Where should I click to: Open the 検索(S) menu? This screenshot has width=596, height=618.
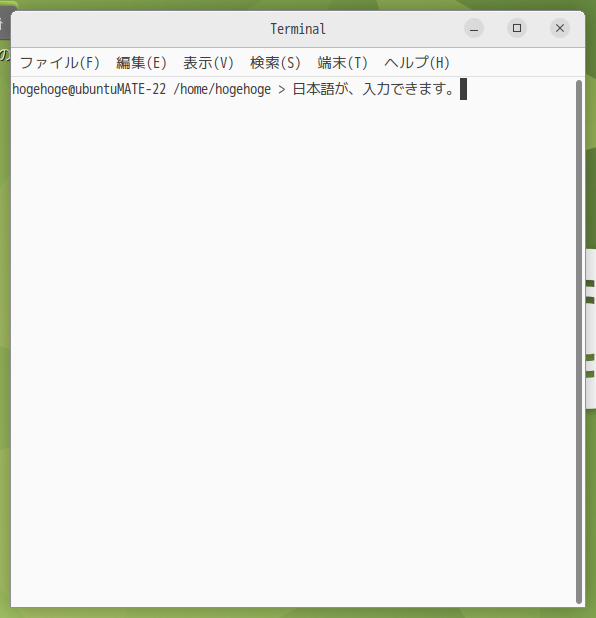click(x=276, y=63)
